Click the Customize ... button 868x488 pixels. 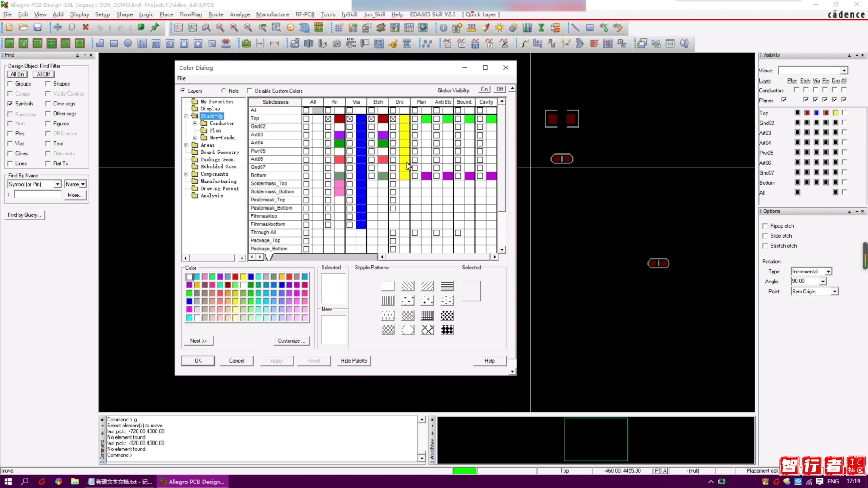292,341
